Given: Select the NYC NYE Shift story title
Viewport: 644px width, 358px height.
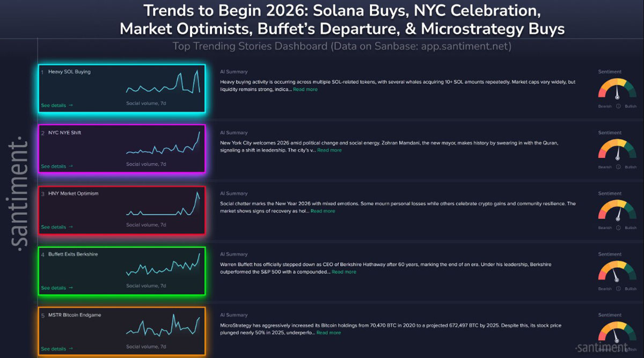Looking at the screenshot, I should [64, 133].
